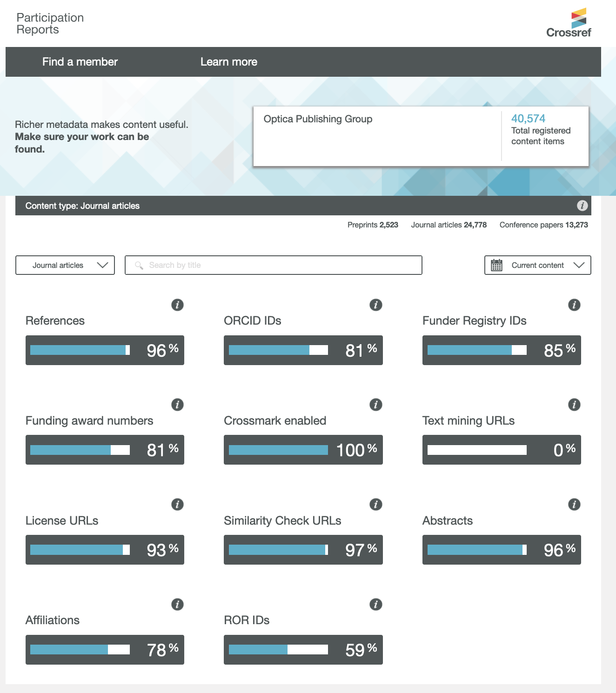Show info for License URLs

pyautogui.click(x=177, y=505)
